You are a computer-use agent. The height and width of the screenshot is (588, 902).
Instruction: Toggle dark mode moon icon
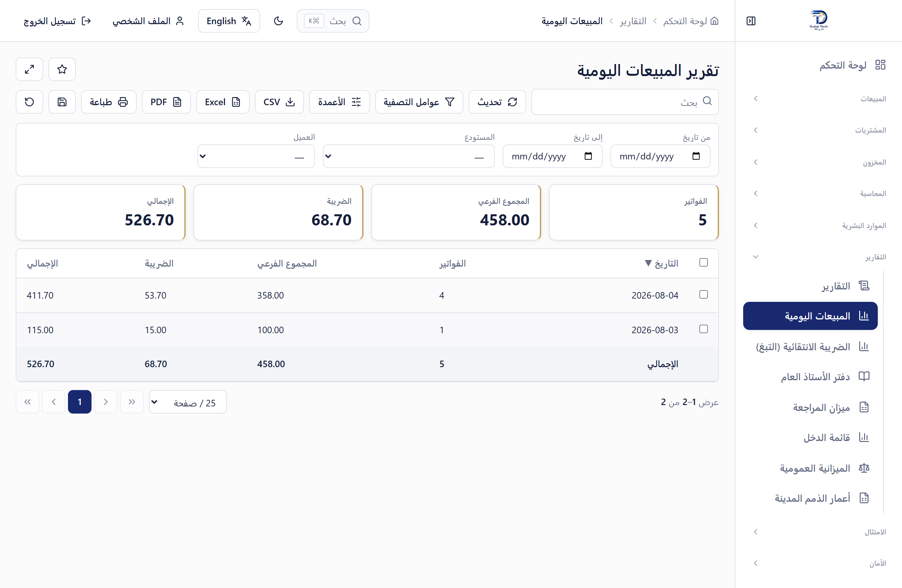tap(278, 21)
